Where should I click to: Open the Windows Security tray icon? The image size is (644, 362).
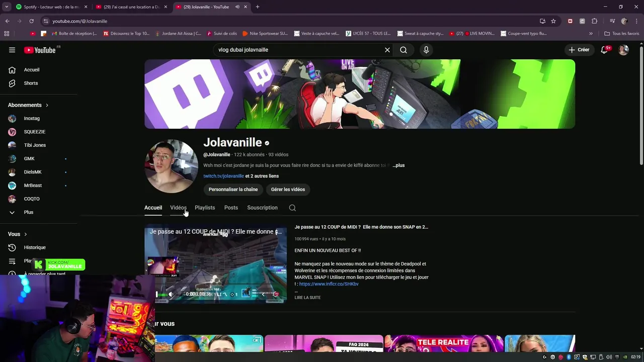tap(585, 357)
